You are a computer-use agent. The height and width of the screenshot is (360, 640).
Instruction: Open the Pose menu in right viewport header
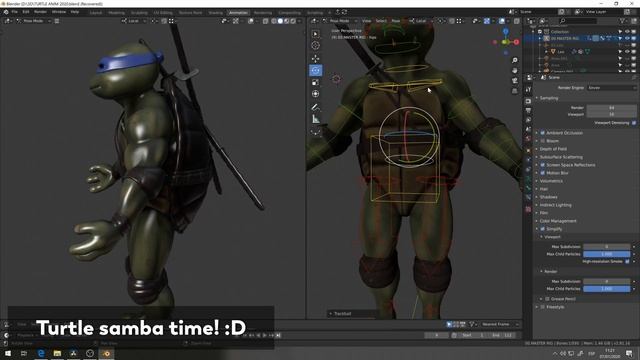point(396,21)
